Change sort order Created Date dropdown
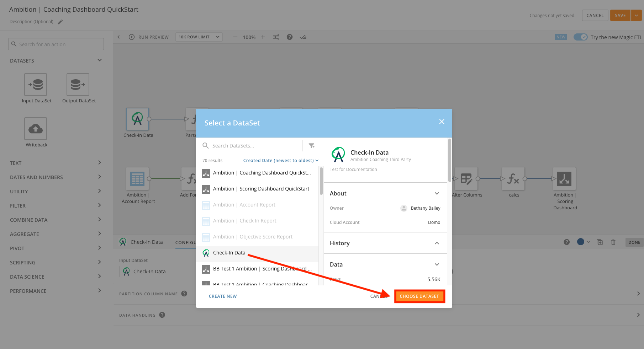644x349 pixels. click(281, 161)
